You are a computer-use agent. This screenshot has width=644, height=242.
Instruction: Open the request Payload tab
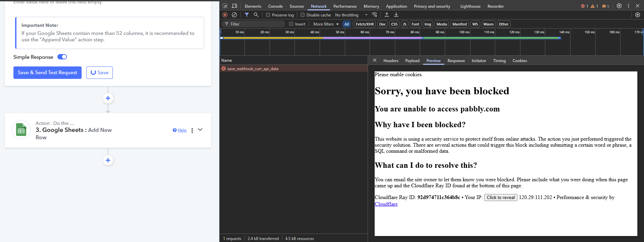pyautogui.click(x=412, y=61)
